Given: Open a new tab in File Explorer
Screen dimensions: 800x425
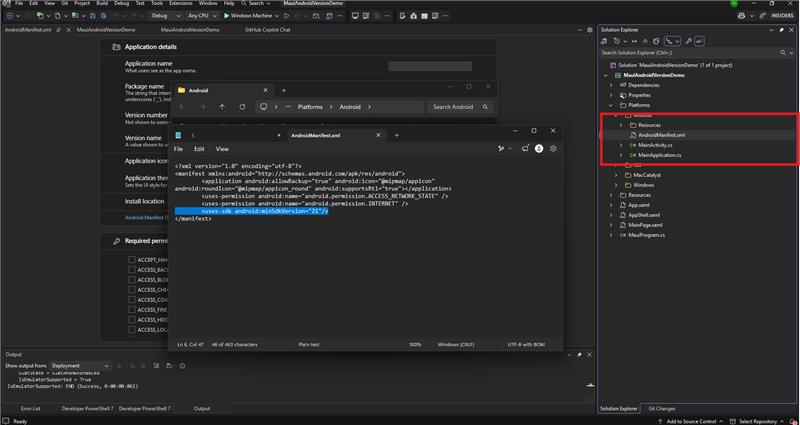Looking at the screenshot, I should pos(284,90).
